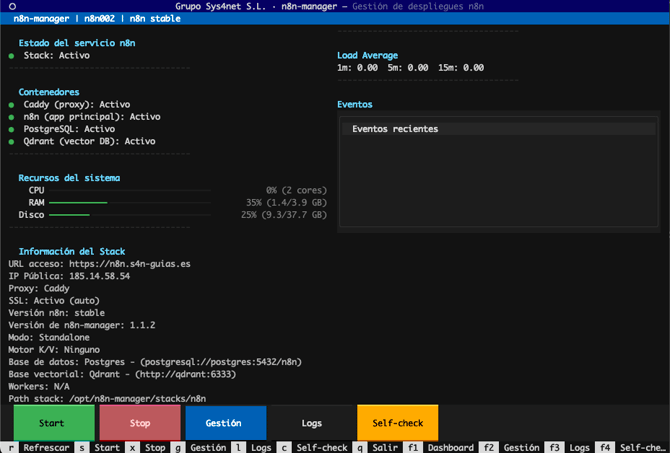Click the RAM usage bar

[78, 202]
